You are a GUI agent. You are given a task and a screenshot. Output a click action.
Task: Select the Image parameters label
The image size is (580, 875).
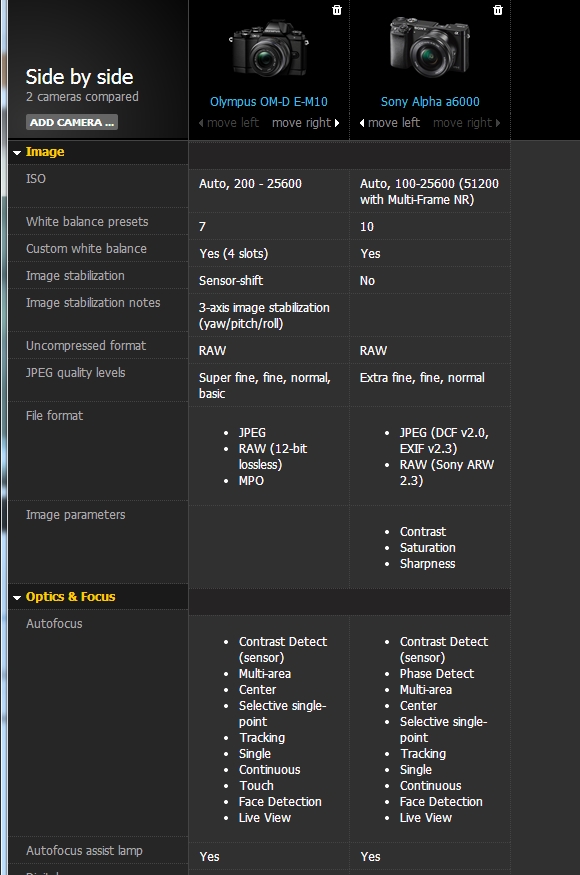pos(75,515)
